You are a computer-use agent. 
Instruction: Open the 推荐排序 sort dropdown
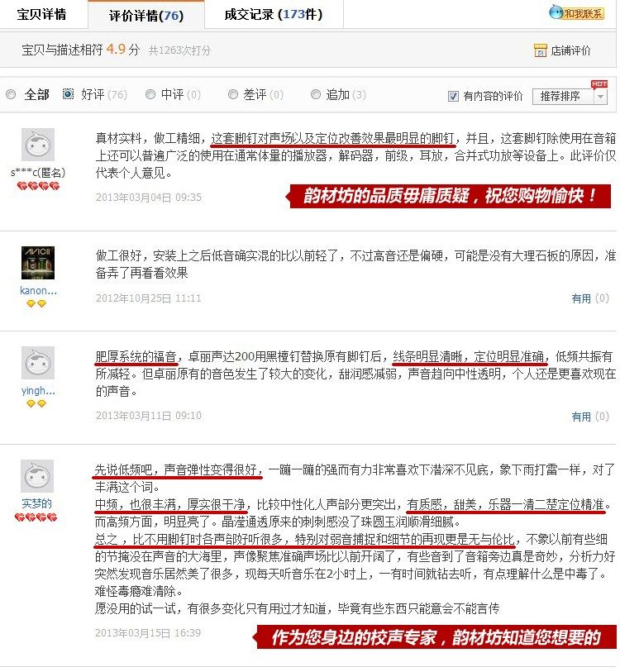point(570,97)
